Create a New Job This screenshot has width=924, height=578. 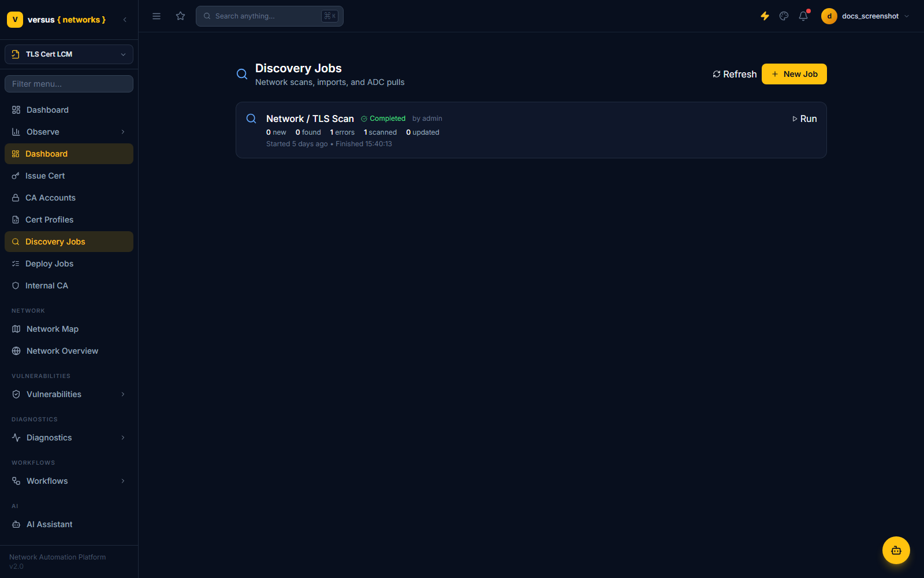pyautogui.click(x=794, y=74)
